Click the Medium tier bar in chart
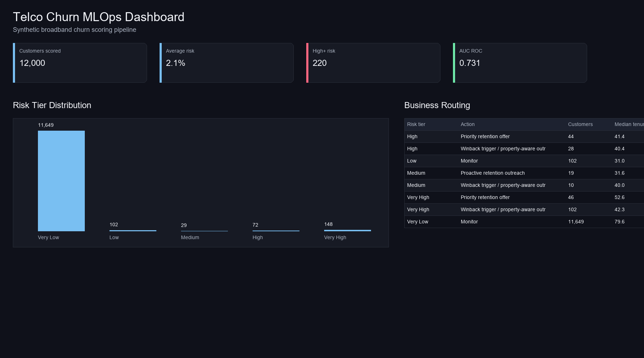The width and height of the screenshot is (644, 358). 204,231
